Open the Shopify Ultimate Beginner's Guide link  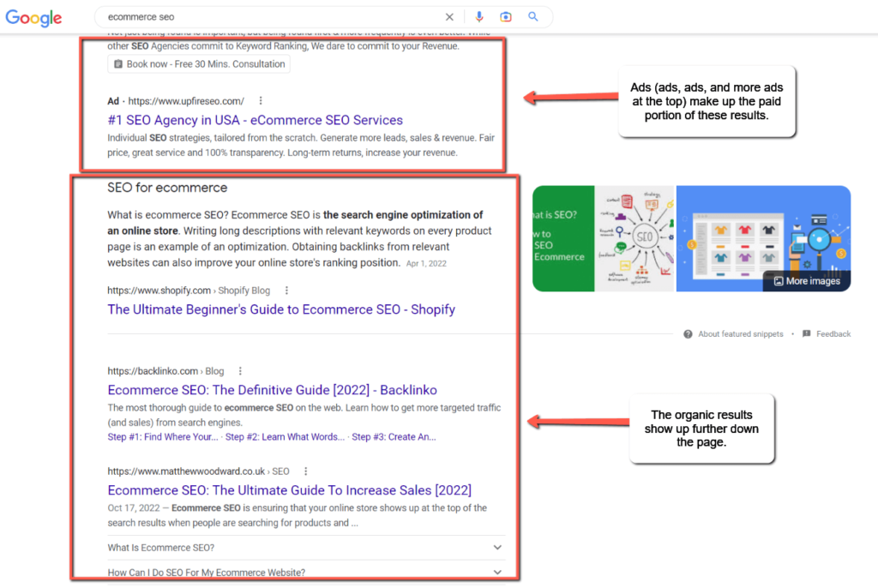coord(280,309)
